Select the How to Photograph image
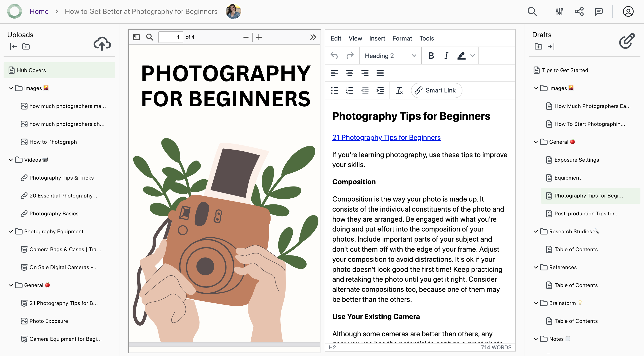 [53, 142]
